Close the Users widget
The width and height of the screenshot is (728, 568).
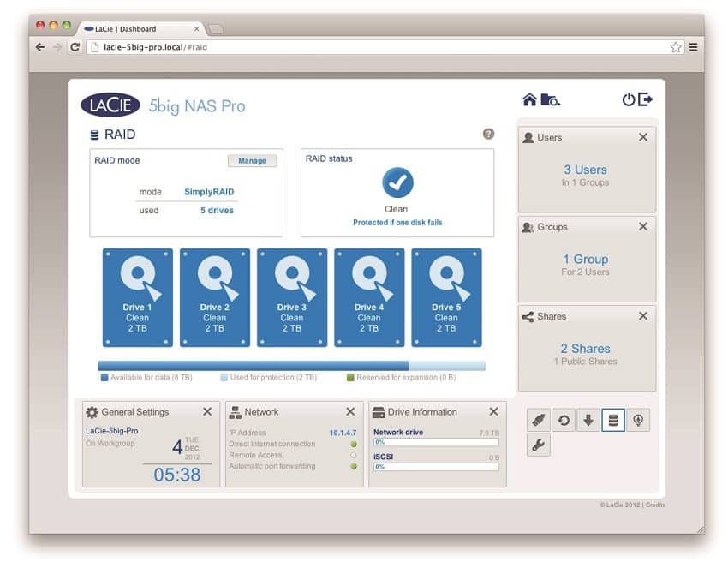pos(643,137)
